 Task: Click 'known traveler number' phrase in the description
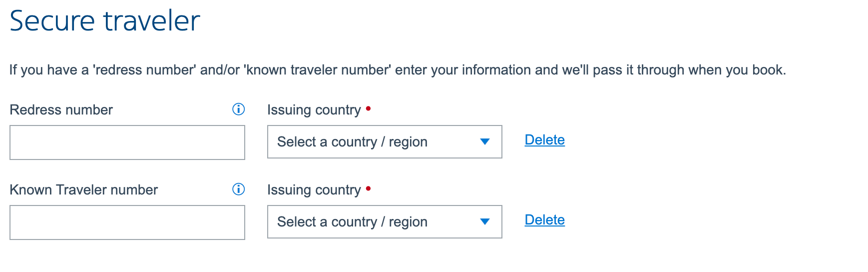[318, 70]
